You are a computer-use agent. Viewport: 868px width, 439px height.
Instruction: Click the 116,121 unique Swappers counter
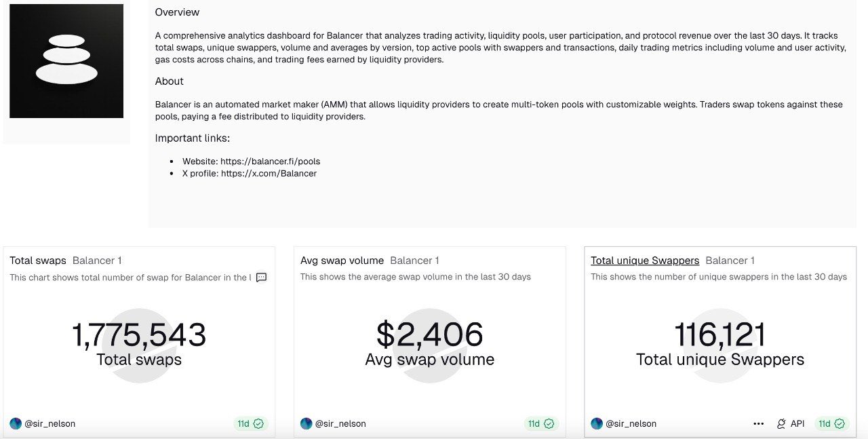click(719, 336)
